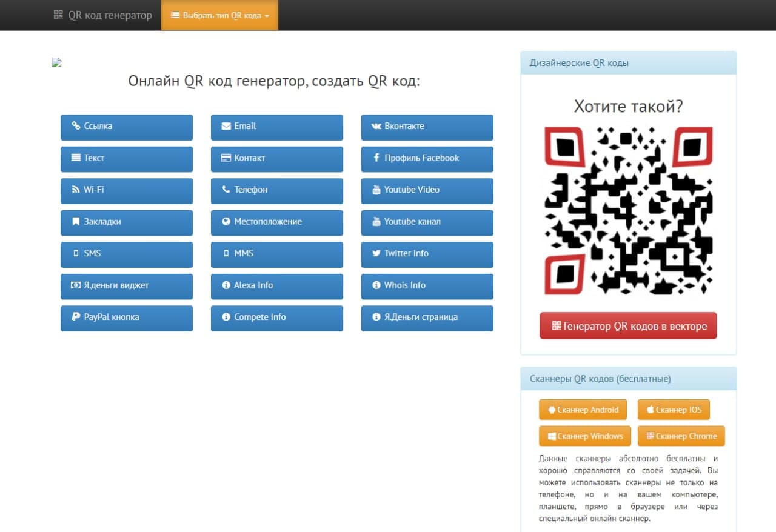Click the bookmark icon on Закладки
Screen dimensions: 776x532
tap(76, 222)
